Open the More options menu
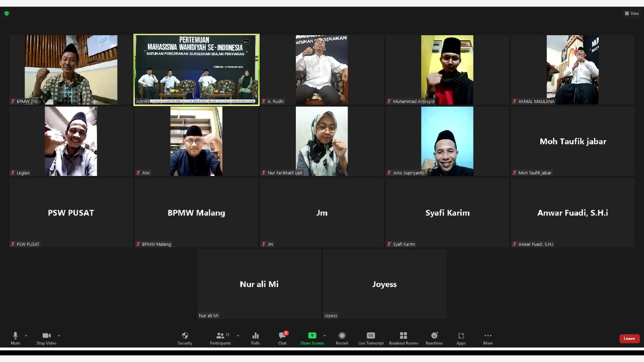Viewport: 644px width, 362px height. (488, 338)
